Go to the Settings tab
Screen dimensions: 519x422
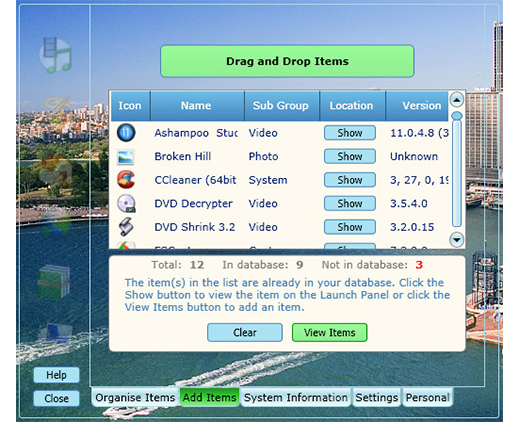point(377,397)
